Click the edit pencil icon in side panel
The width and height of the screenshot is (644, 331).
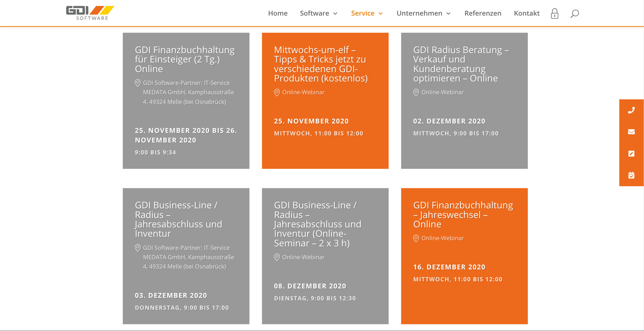[631, 154]
